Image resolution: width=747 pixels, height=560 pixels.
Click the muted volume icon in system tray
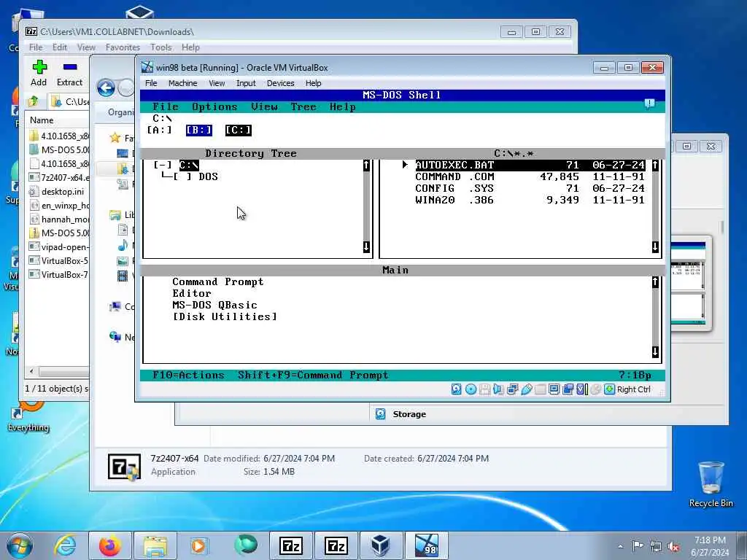pyautogui.click(x=673, y=547)
